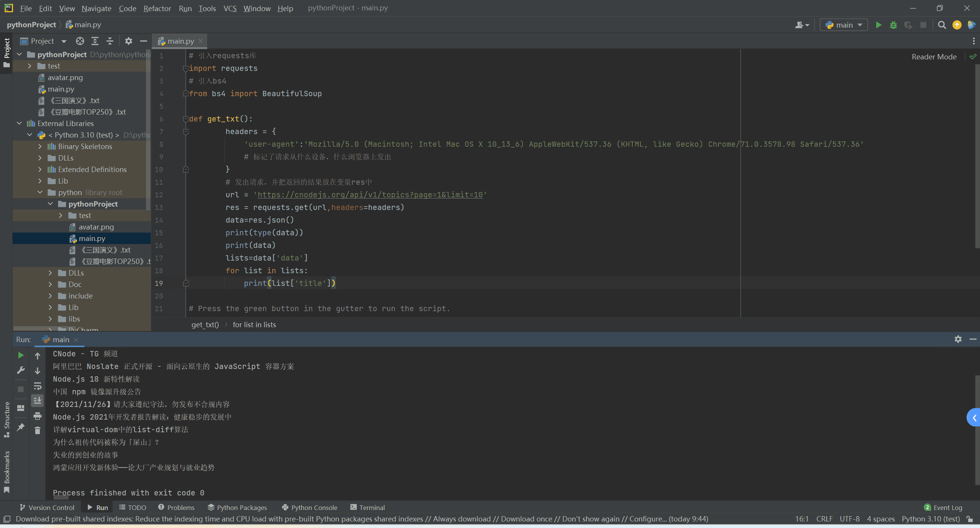Expand the Doc folder
The height and width of the screenshot is (528, 980).
pos(50,284)
